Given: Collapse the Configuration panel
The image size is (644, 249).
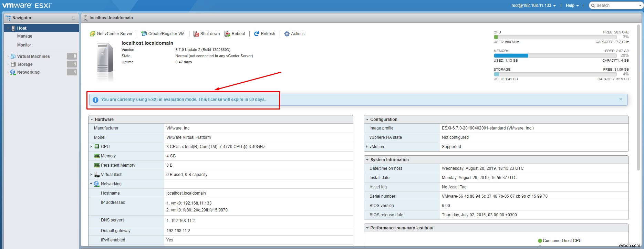Looking at the screenshot, I should tap(367, 120).
